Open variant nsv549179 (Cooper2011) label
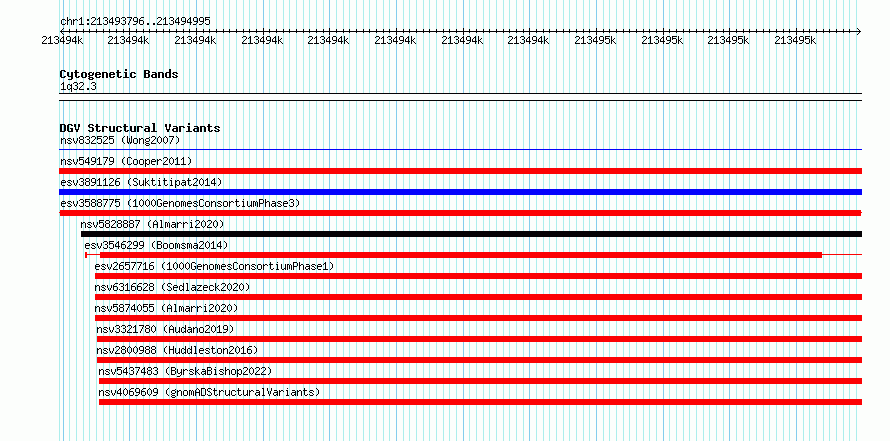This screenshot has width=890, height=441. pos(126,161)
